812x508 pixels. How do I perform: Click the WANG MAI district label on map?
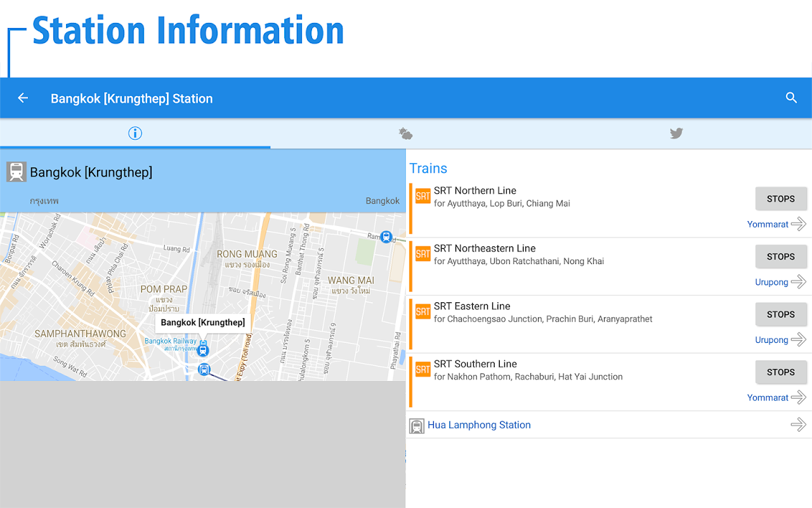coord(351,280)
